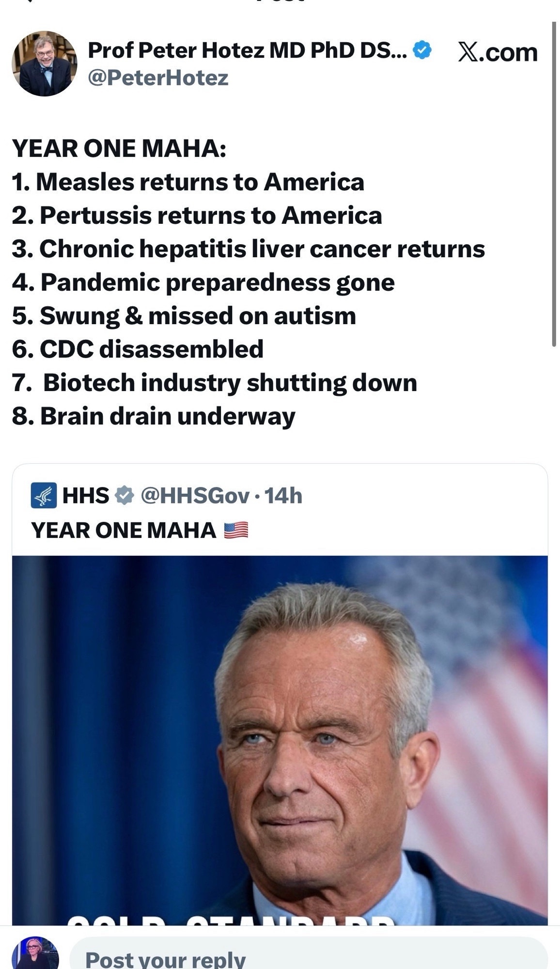Click the HHS account name in quoted post
The height and width of the screenshot is (969, 560).
pyautogui.click(x=86, y=495)
